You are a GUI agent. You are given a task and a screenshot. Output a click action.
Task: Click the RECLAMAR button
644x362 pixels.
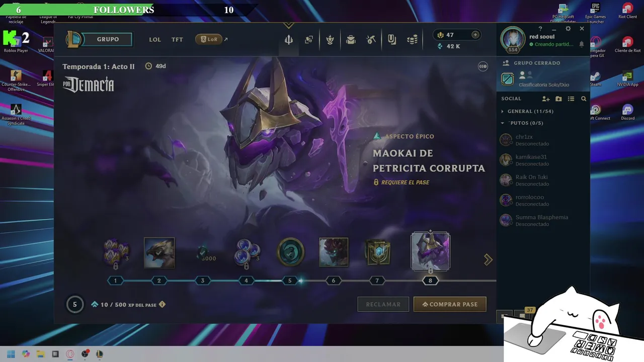[x=383, y=304]
